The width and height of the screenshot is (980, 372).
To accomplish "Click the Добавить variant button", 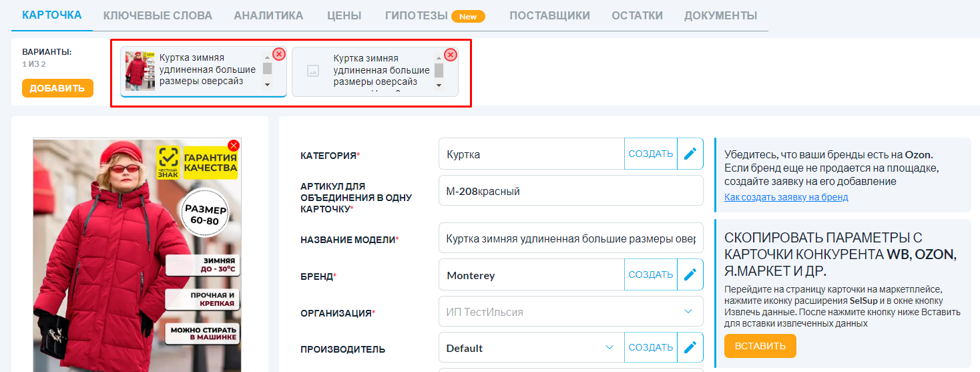I will pyautogui.click(x=57, y=88).
